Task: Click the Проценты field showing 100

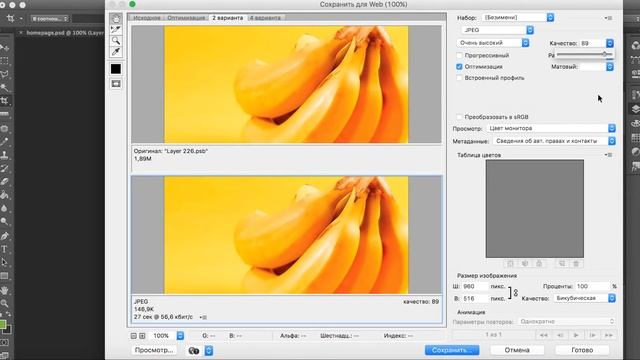Action: coord(592,287)
